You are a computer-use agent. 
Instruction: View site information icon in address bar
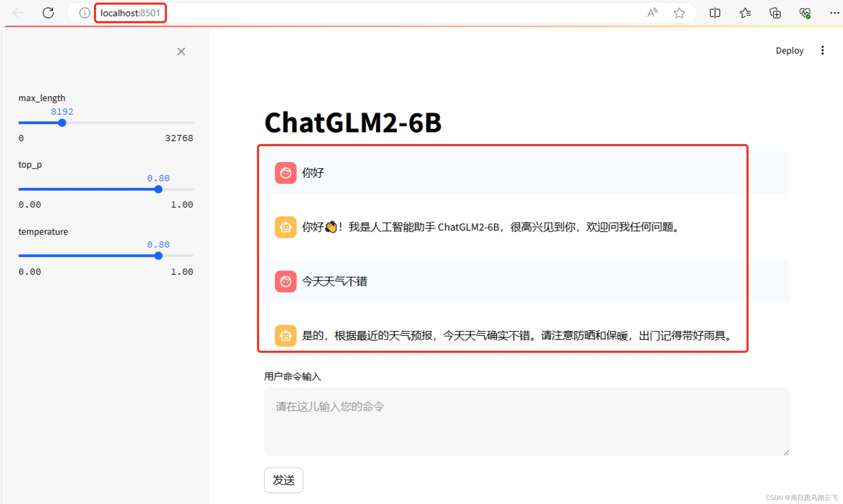[x=85, y=13]
